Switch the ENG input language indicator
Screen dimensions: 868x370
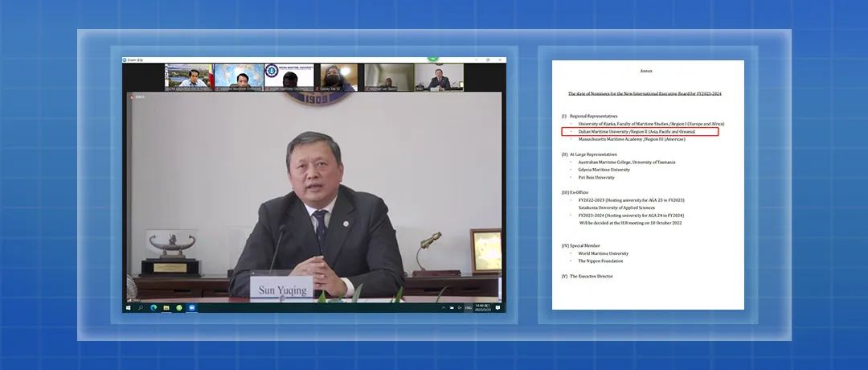(x=469, y=307)
